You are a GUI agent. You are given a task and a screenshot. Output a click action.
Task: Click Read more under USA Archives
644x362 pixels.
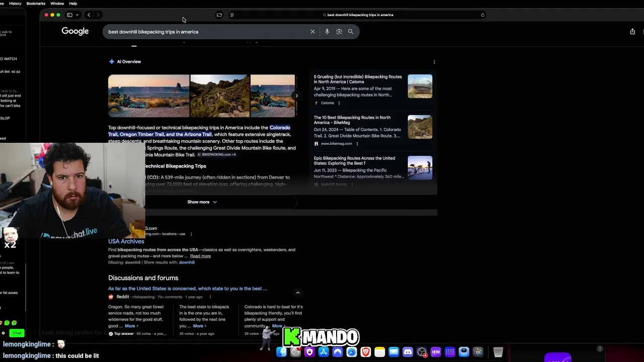pyautogui.click(x=200, y=256)
